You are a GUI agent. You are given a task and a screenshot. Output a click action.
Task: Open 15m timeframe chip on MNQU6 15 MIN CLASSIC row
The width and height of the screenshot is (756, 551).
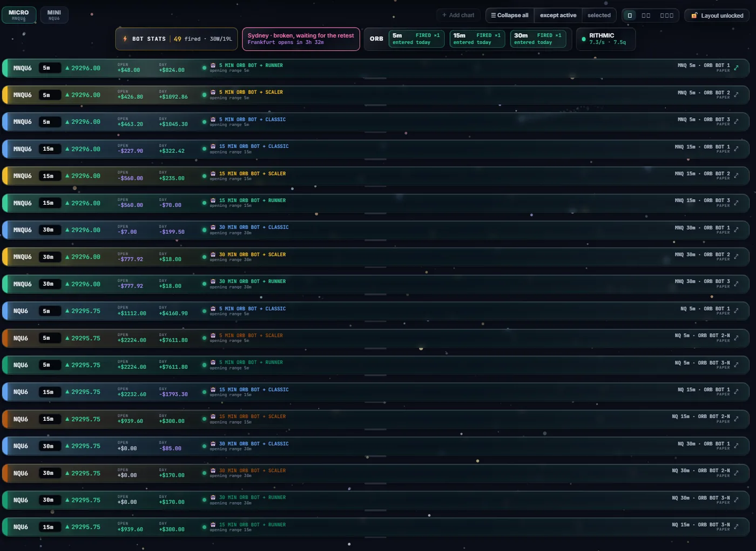pyautogui.click(x=50, y=149)
